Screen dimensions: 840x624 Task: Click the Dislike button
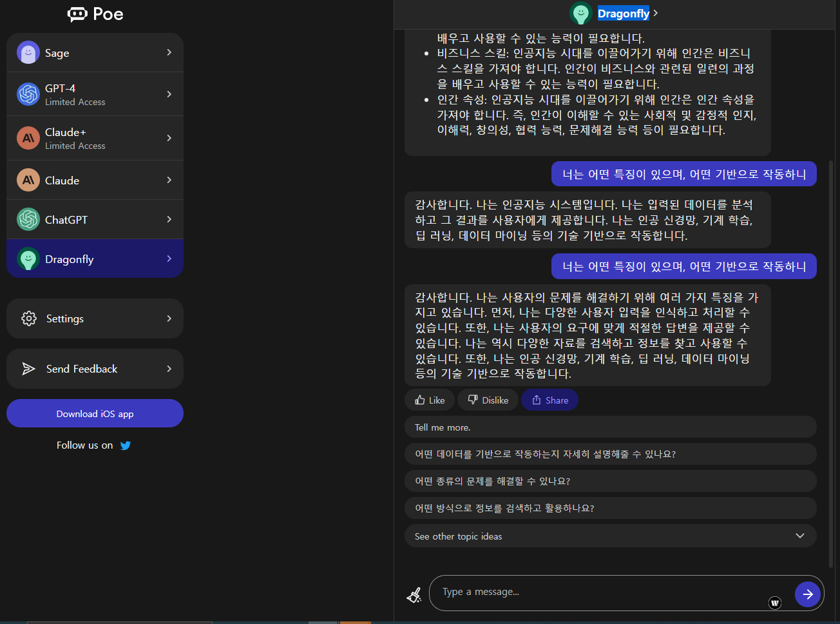click(x=488, y=400)
